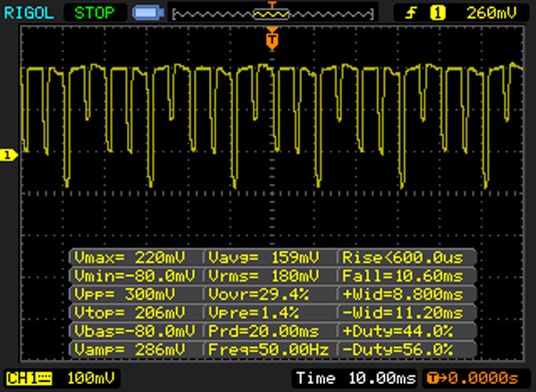Viewport: 536px width, 392px height.
Task: Select the 260mV trigger level value
Action: 491,13
